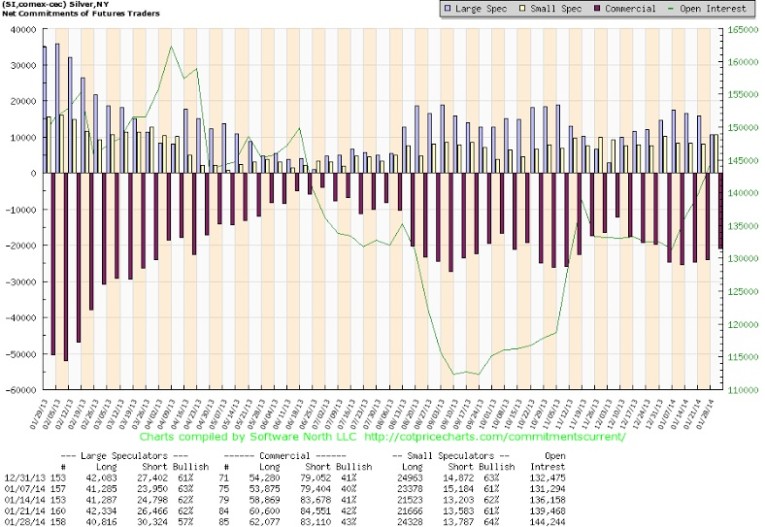Click the 165000 label on right axis
Viewport: 765px width, 527px height.
pyautogui.click(x=740, y=30)
